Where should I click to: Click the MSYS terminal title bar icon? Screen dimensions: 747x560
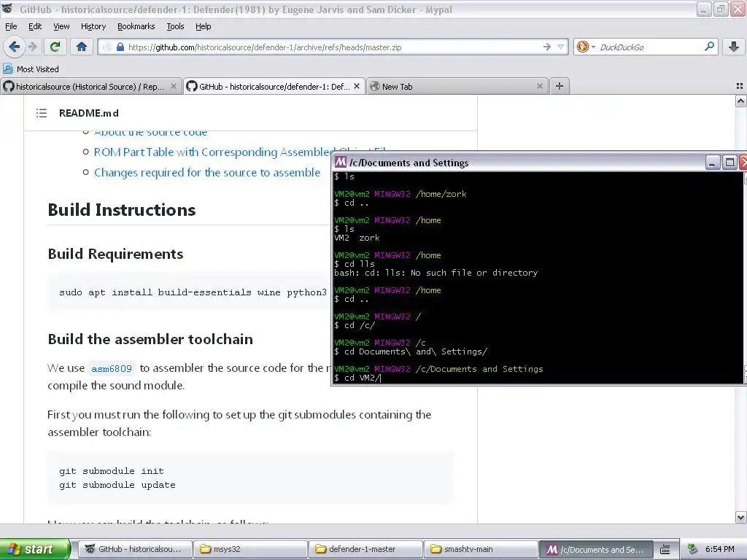(341, 163)
